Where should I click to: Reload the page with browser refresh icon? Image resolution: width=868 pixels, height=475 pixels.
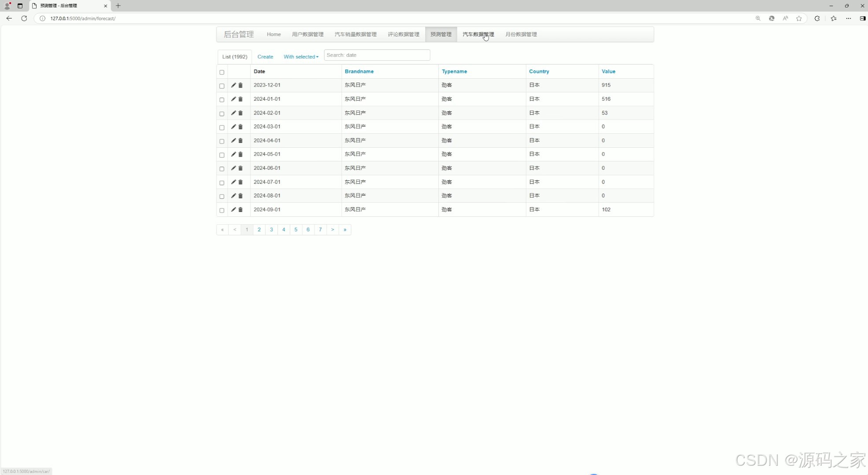point(24,18)
